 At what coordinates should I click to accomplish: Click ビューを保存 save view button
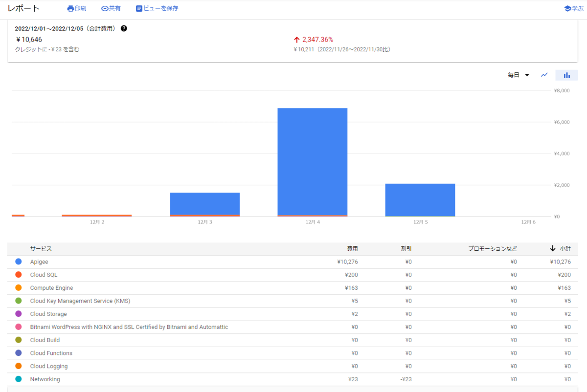point(157,8)
